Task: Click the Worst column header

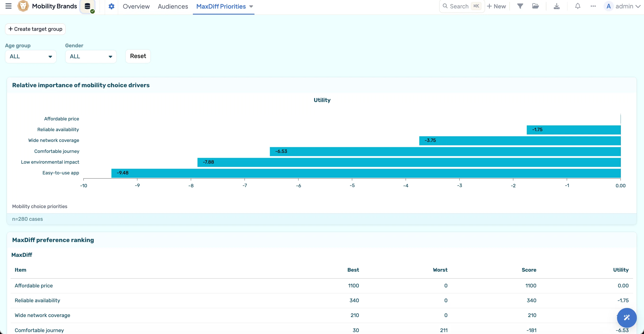Action: tap(440, 270)
